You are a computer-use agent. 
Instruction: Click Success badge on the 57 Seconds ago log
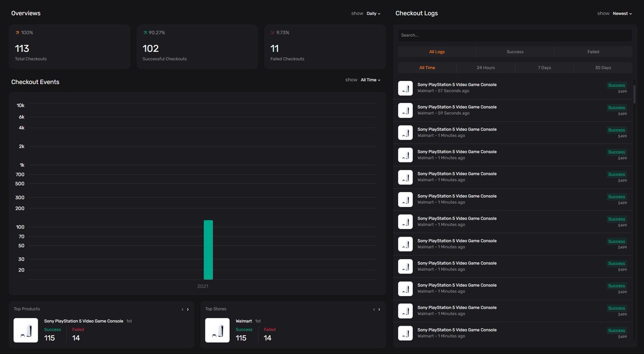pos(617,85)
